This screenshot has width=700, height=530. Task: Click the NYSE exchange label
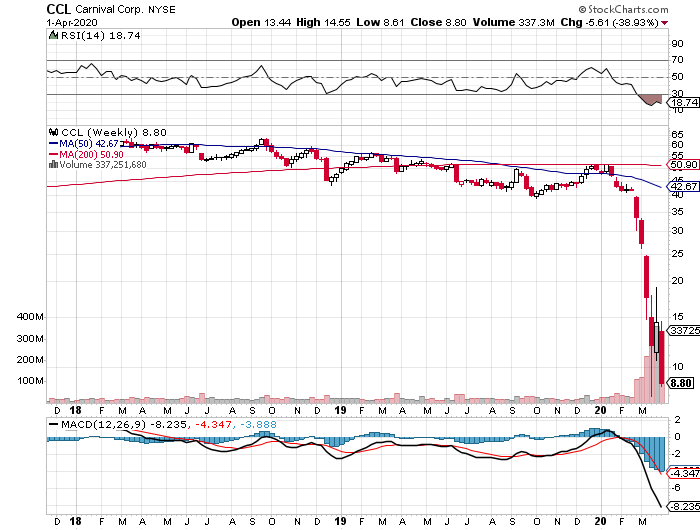point(162,10)
